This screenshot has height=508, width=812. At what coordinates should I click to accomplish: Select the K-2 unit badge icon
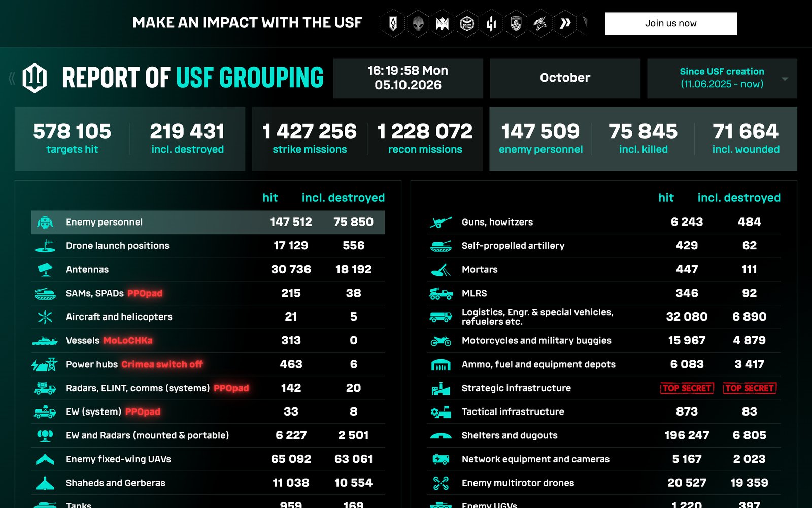pyautogui.click(x=467, y=23)
